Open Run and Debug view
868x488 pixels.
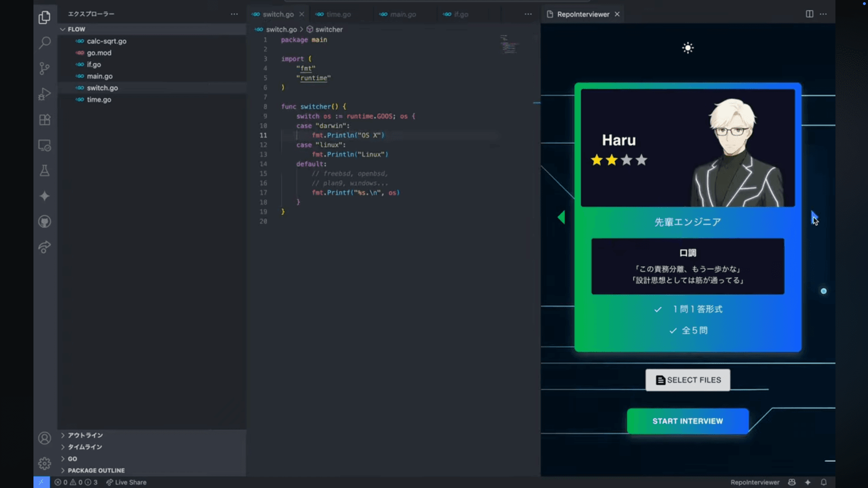coord(44,94)
